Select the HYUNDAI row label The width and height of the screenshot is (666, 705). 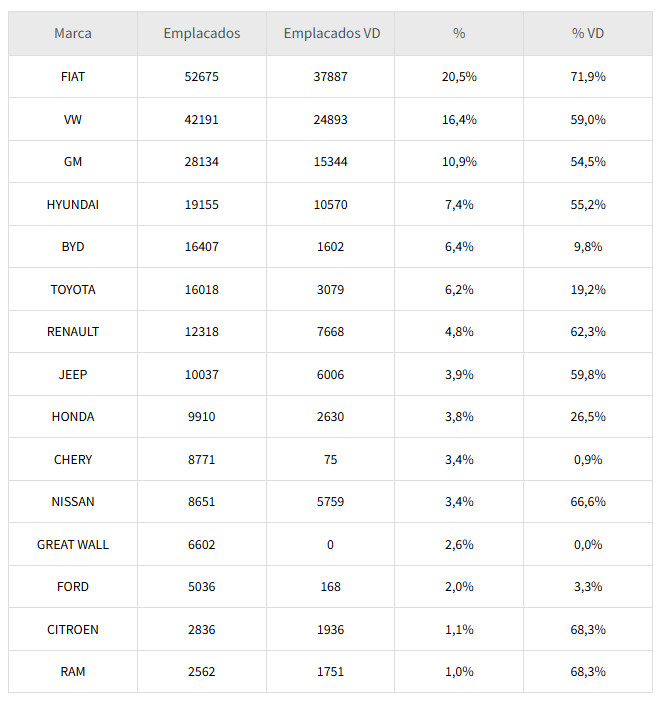[x=73, y=205]
